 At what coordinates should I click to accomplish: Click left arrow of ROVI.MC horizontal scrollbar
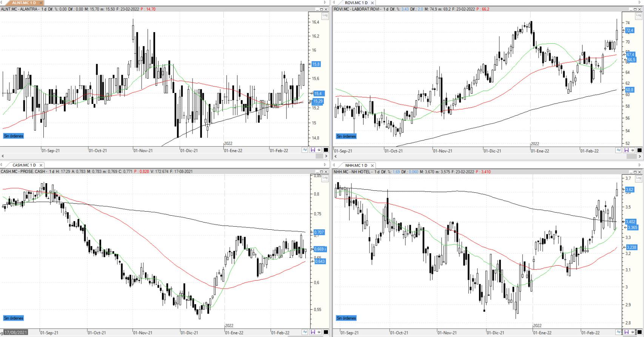[335, 156]
